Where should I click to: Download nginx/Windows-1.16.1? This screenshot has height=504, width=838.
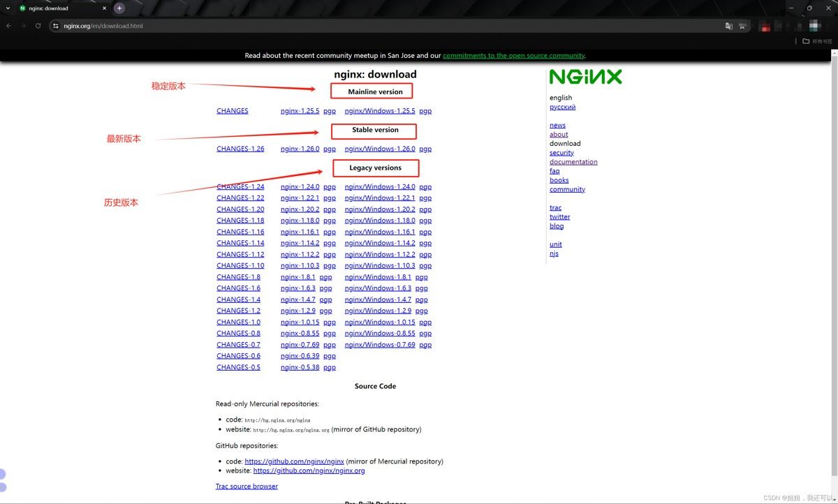coord(380,232)
